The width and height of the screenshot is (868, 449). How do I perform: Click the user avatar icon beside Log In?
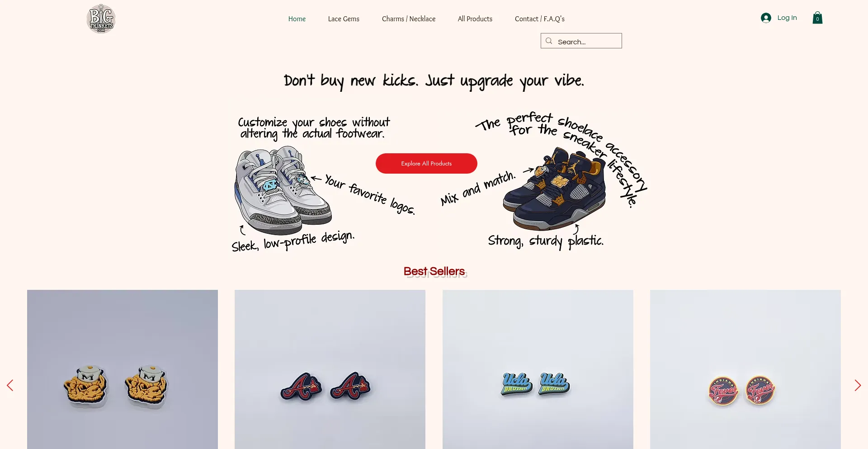click(x=766, y=18)
